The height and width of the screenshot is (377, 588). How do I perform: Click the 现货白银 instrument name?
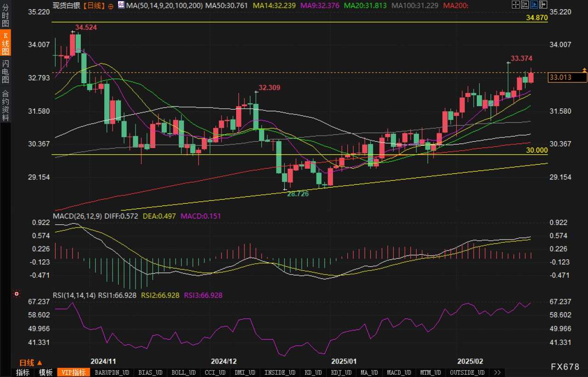point(67,6)
